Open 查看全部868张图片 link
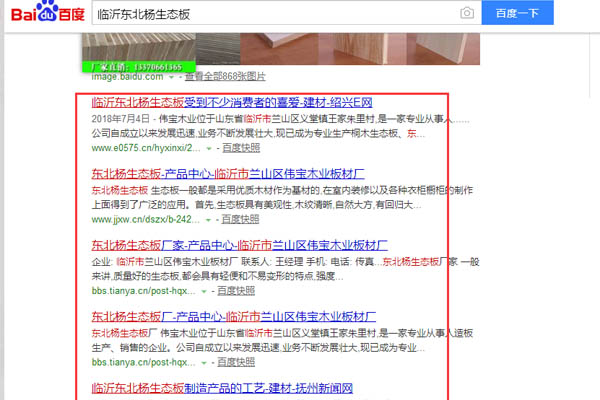Image resolution: width=600 pixels, height=400 pixels. [225, 77]
